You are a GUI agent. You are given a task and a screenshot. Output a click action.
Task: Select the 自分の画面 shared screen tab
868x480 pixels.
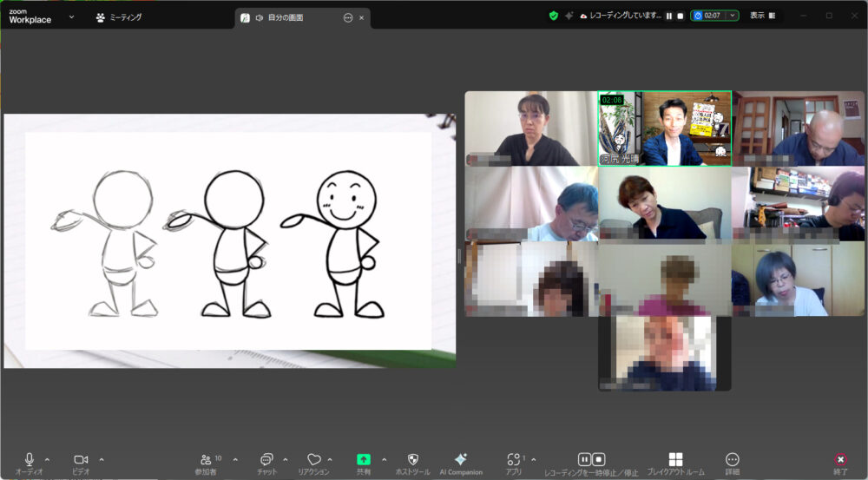coord(288,17)
